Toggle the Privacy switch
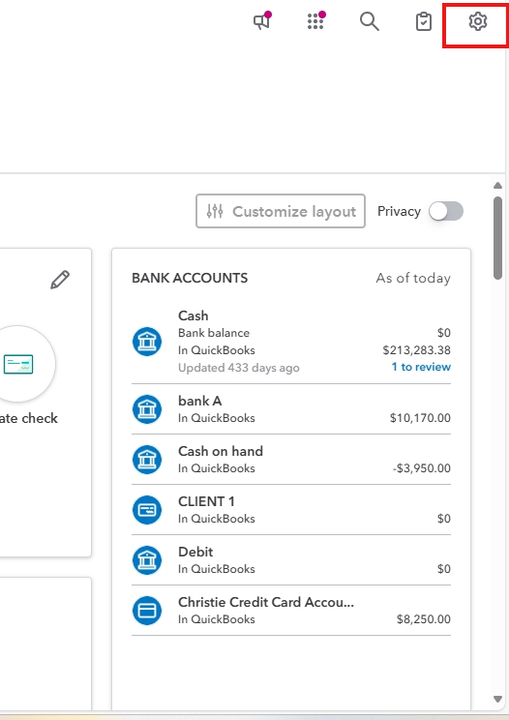Screen dimensions: 509x720 [446, 211]
